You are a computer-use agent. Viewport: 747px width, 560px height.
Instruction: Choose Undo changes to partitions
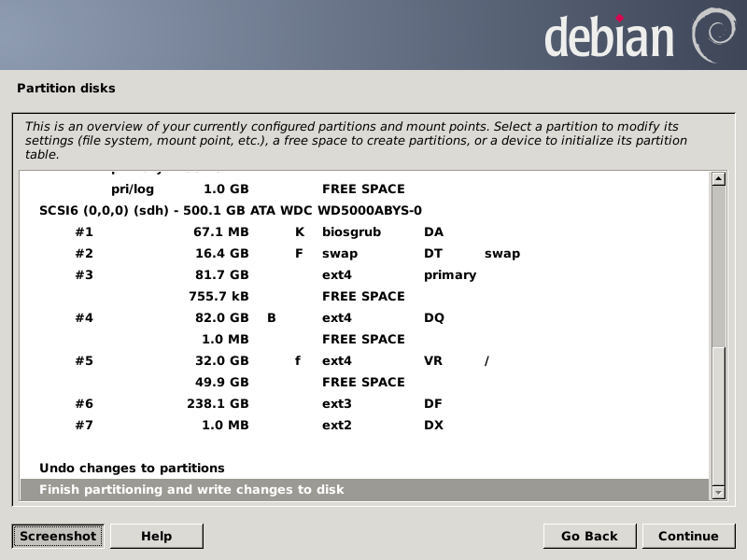click(132, 468)
